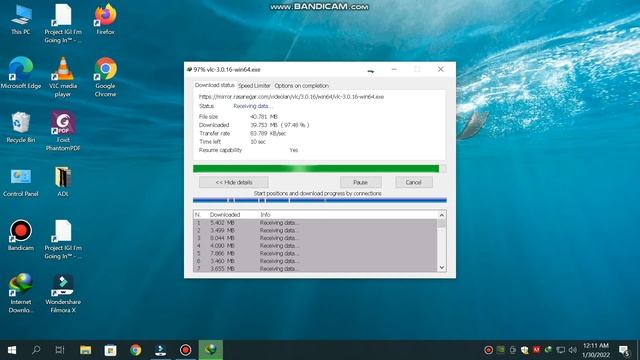
Task: Pause the VLC download
Action: pyautogui.click(x=360, y=182)
